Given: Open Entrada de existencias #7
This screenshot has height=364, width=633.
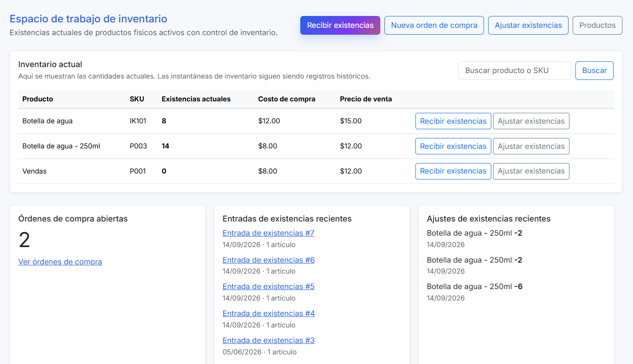Looking at the screenshot, I should click(x=268, y=233).
